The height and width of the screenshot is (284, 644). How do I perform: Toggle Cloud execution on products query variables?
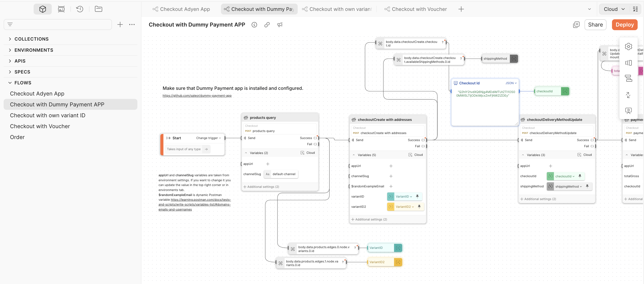[x=308, y=153]
